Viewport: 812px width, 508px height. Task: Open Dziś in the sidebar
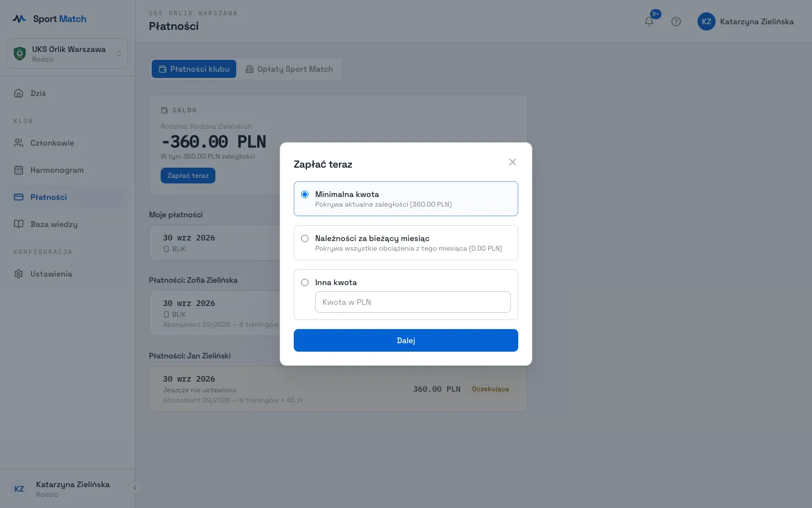(68, 93)
